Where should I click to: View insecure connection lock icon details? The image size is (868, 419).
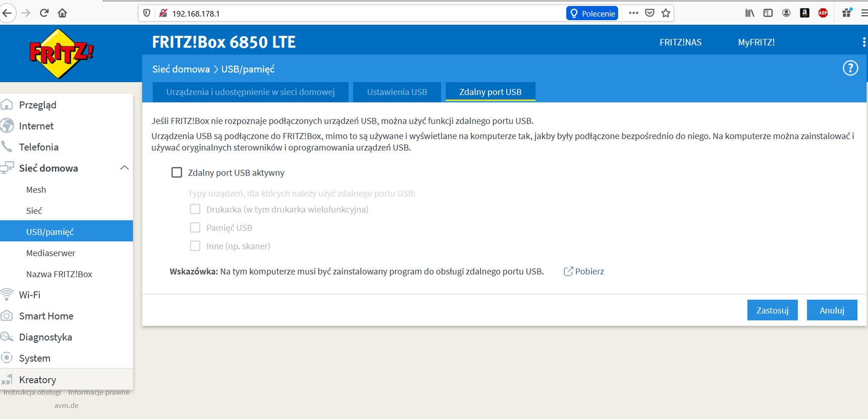pyautogui.click(x=162, y=13)
